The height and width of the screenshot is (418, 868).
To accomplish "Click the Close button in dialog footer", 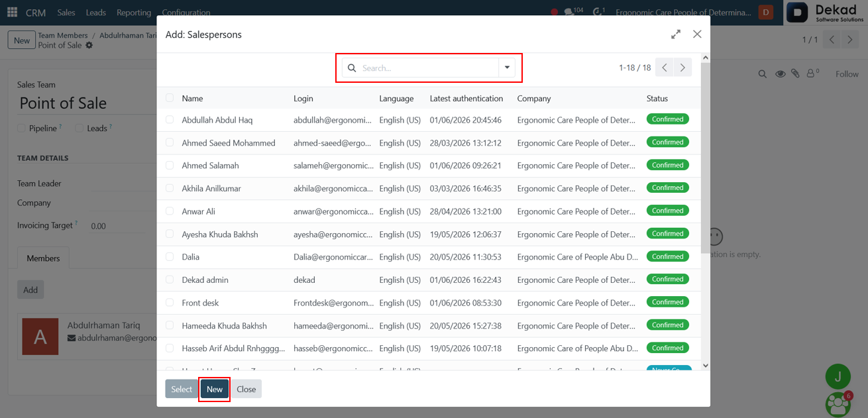I will pyautogui.click(x=246, y=389).
